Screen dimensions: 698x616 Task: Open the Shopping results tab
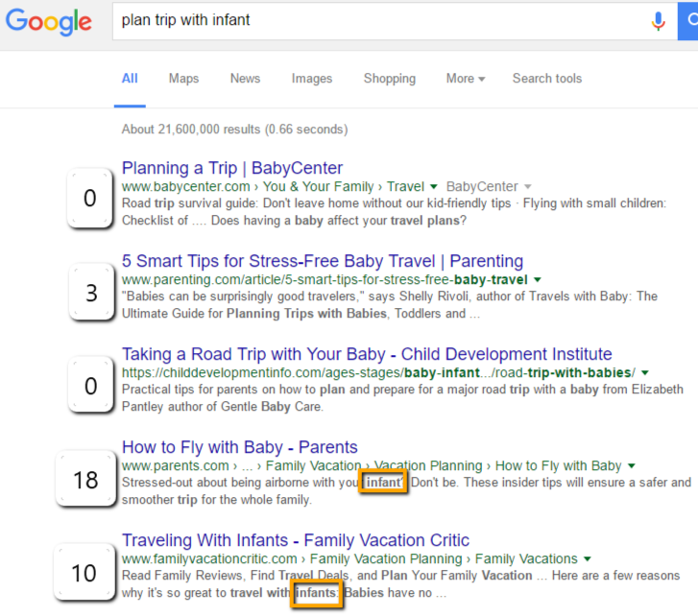[389, 79]
